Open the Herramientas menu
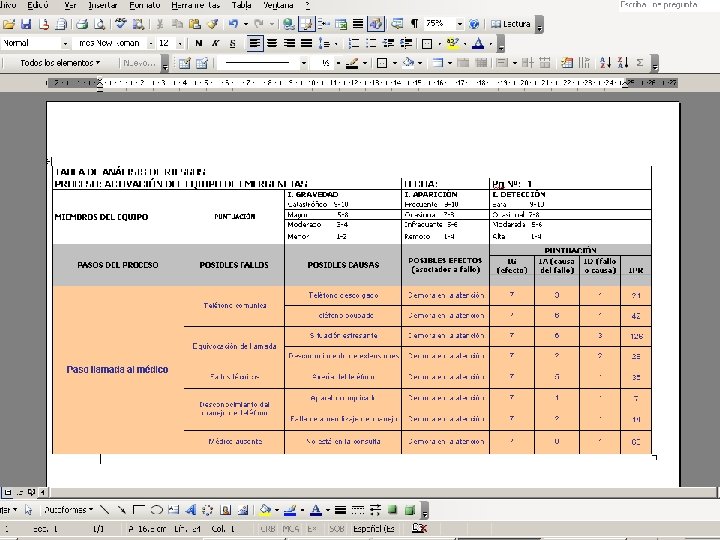 (196, 6)
